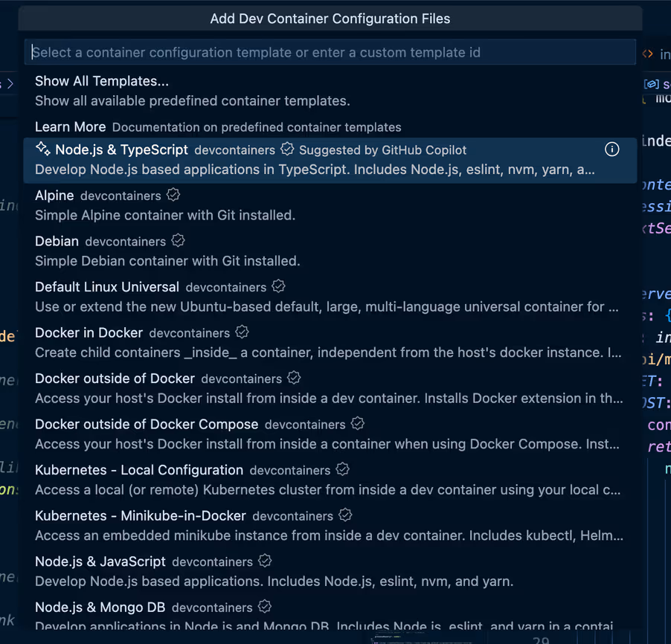
Task: Pick Kubernetes - Minikube-in-Docker template
Action: (330, 526)
